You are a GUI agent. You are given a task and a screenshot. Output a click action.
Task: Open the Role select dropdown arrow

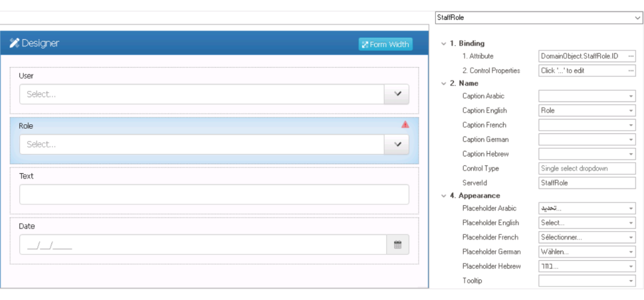(397, 144)
